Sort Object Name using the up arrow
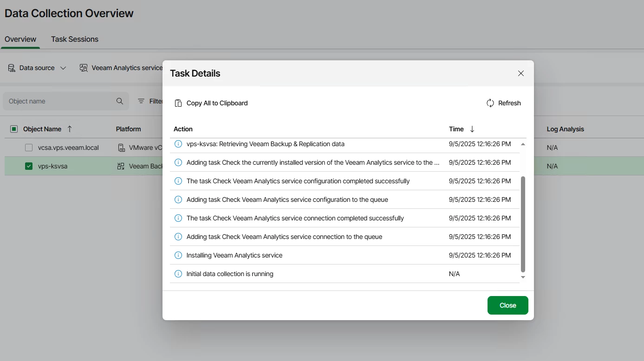Image resolution: width=644 pixels, height=361 pixels. (x=70, y=129)
